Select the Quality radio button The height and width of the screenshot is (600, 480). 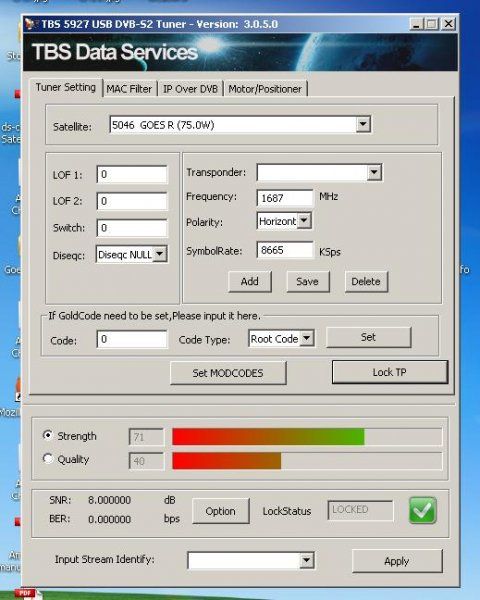pyautogui.click(x=47, y=458)
